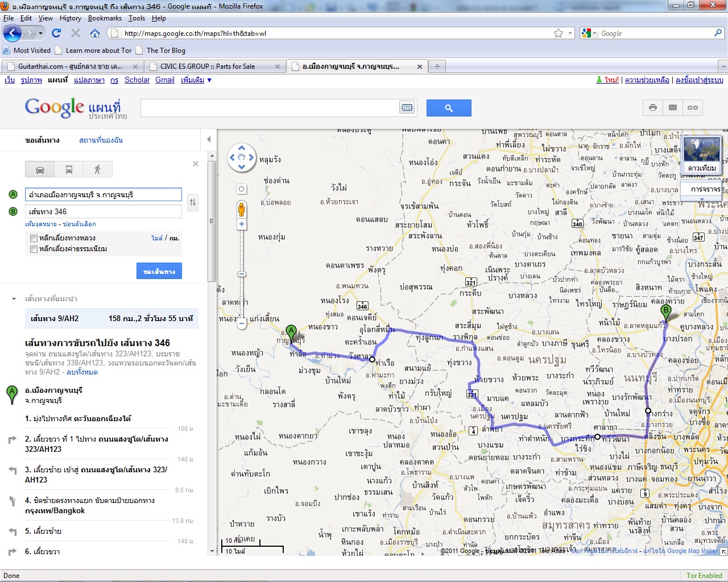This screenshot has width=728, height=582.
Task: Click the stop loading button
Action: [x=76, y=33]
